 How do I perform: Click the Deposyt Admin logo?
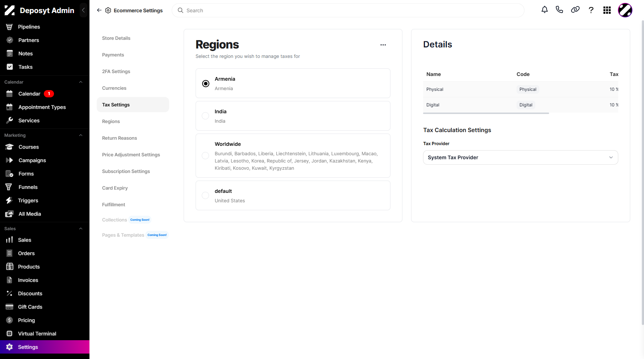pos(10,10)
